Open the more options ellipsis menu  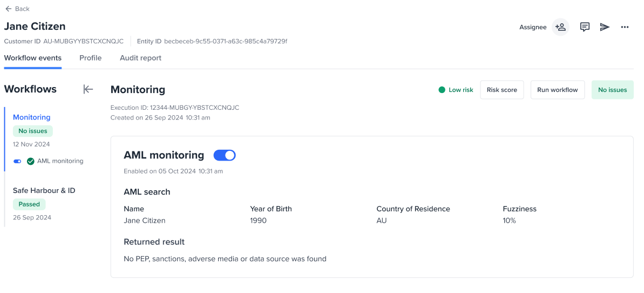625,27
